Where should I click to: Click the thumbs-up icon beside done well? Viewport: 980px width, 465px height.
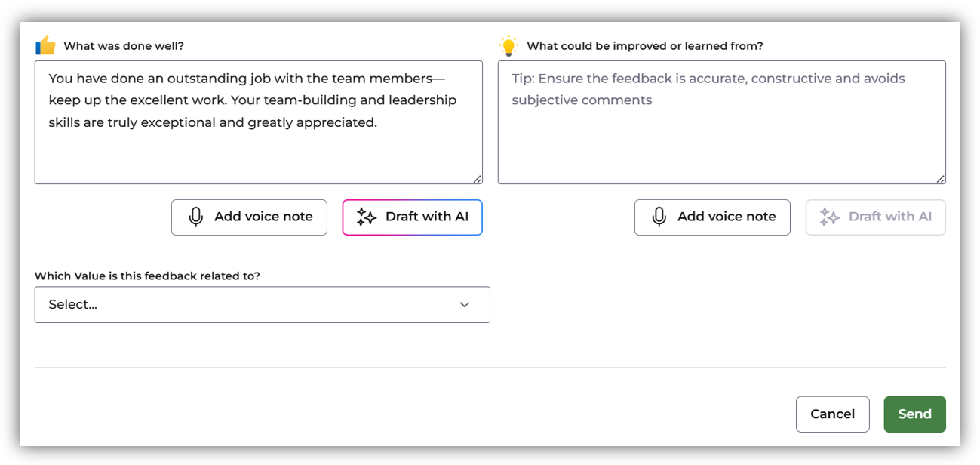pyautogui.click(x=46, y=46)
